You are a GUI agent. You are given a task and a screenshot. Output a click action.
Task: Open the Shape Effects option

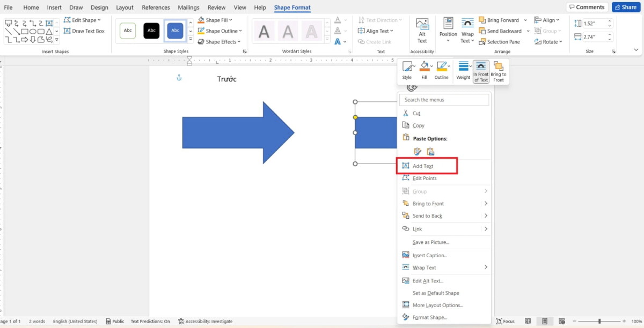219,42
